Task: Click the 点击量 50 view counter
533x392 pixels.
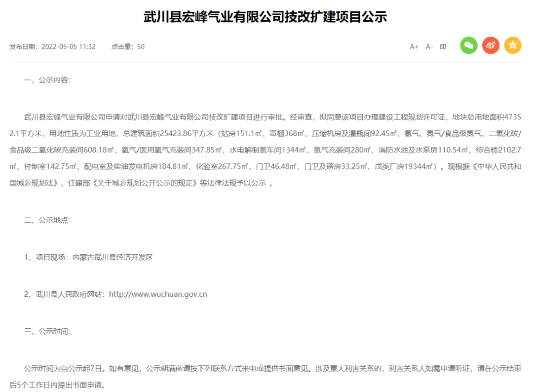Action: coord(128,47)
